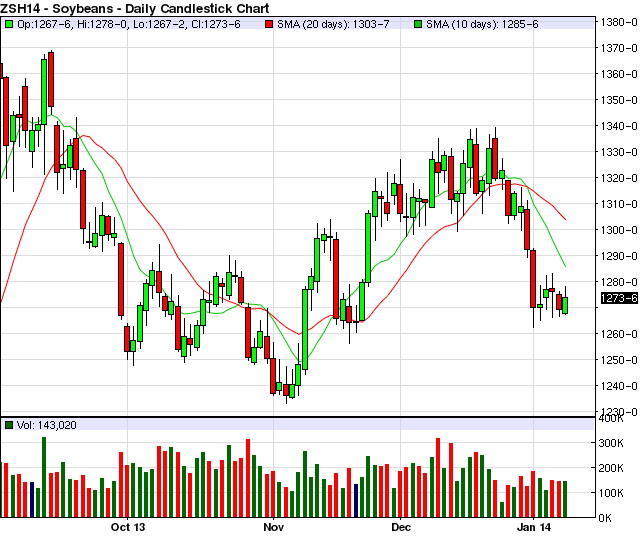Image resolution: width=640 pixels, height=536 pixels.
Task: Click the 1360-0 price axis label
Action: click(x=619, y=74)
